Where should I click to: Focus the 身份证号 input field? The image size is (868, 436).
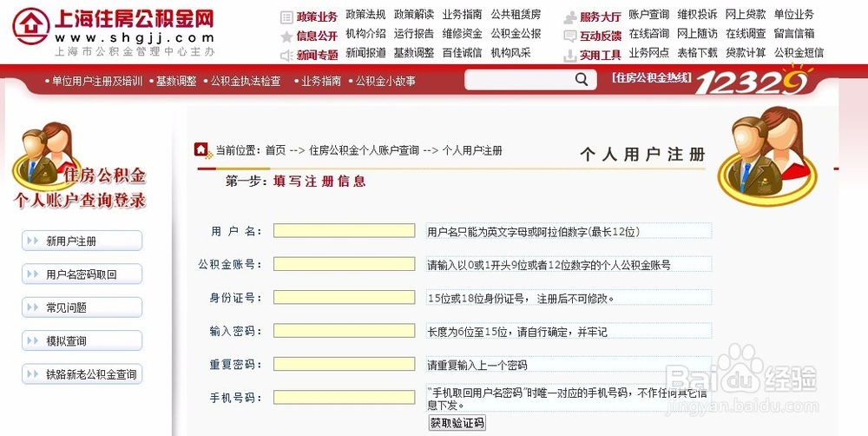click(x=344, y=298)
